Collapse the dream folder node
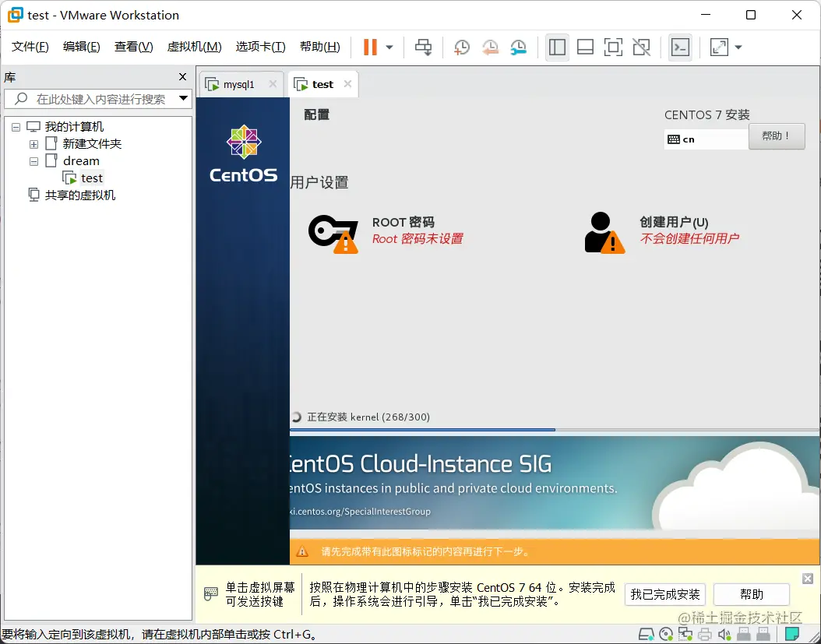The width and height of the screenshot is (821, 644). (34, 162)
